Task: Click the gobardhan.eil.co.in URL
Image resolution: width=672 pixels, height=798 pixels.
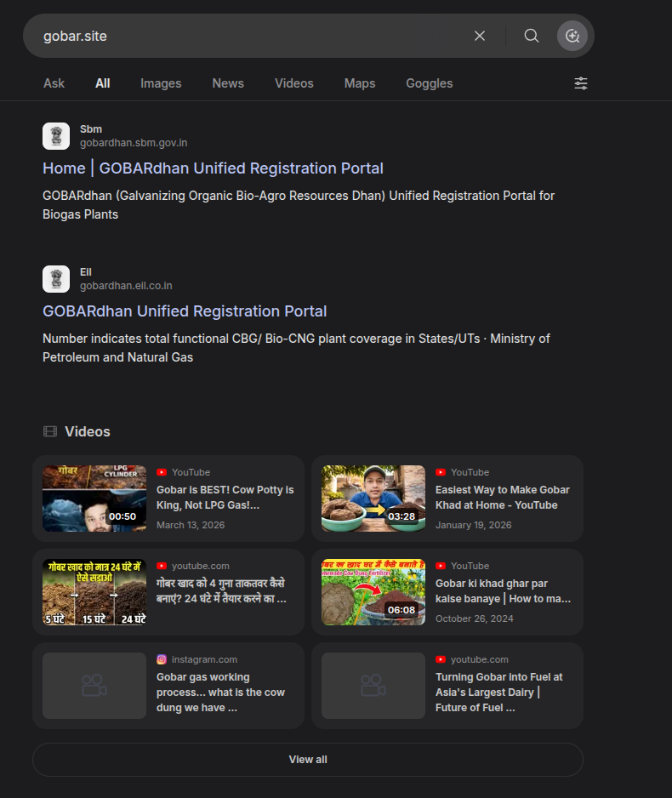Action: click(126, 286)
